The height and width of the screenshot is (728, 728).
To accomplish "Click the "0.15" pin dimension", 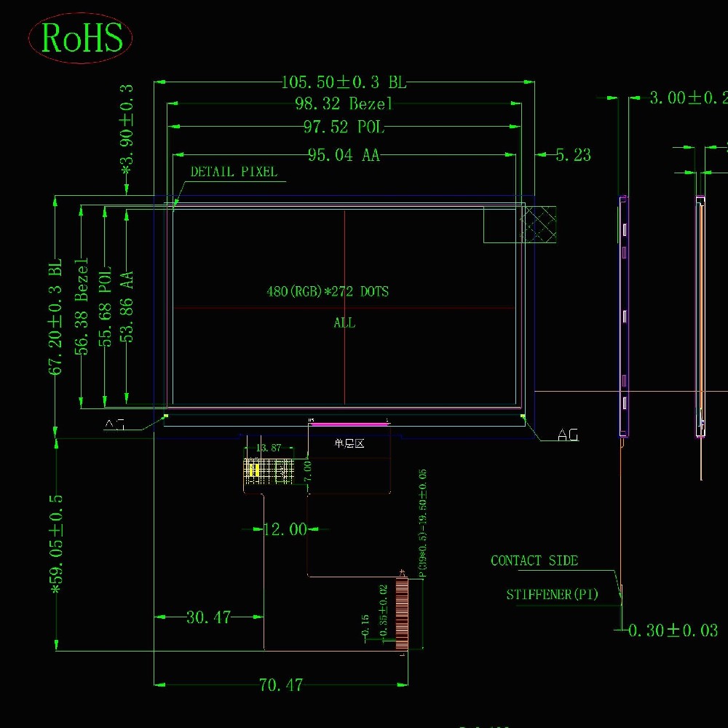I will (x=365, y=625).
